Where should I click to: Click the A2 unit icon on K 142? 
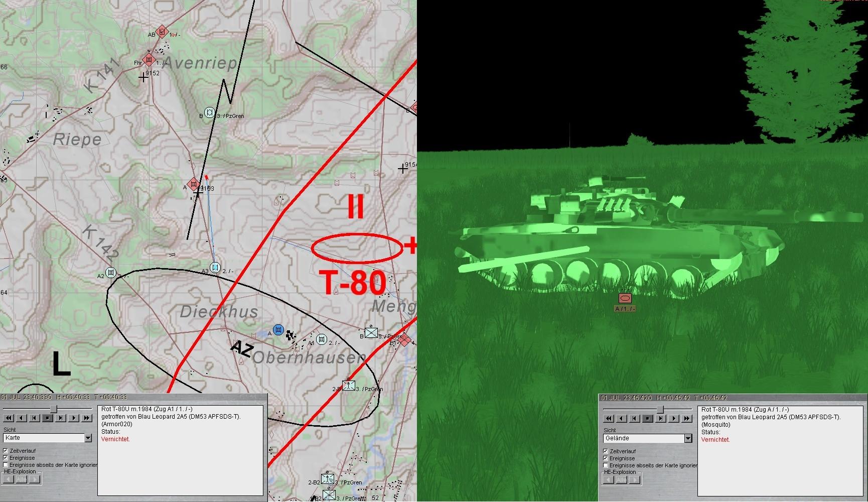[111, 273]
